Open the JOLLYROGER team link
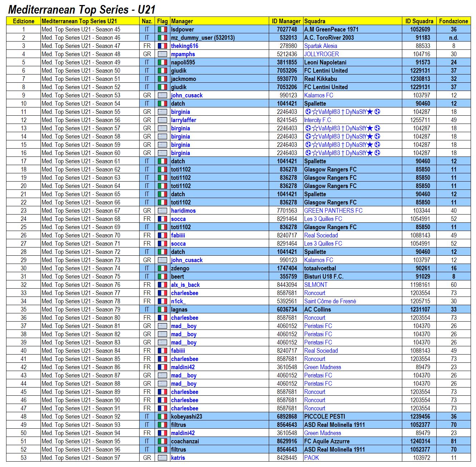The width and height of the screenshot is (476, 467). 321,54
